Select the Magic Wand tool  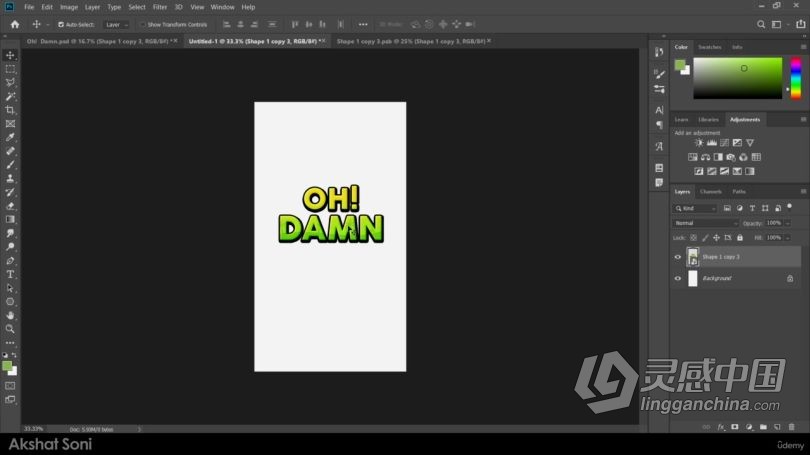tap(10, 97)
